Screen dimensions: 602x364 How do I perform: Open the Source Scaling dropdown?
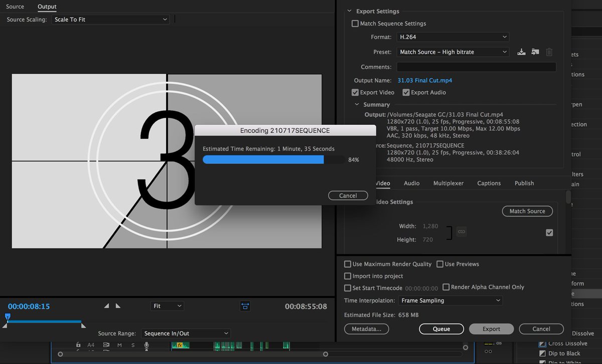pos(111,20)
